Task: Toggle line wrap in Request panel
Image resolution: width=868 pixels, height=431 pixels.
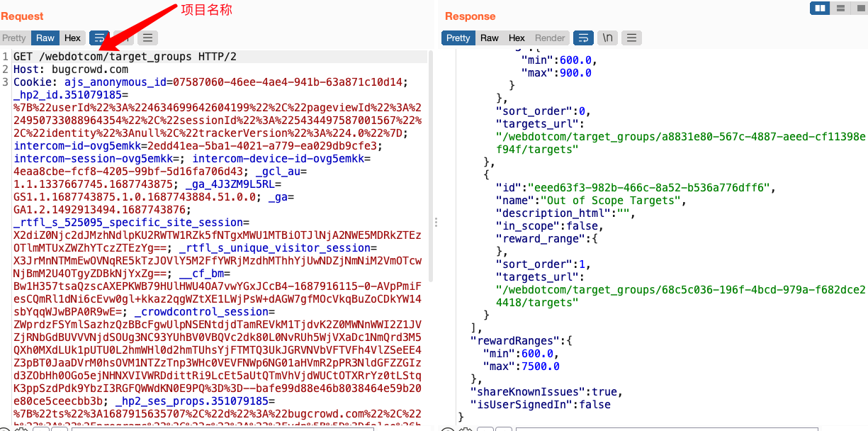Action: tap(99, 38)
